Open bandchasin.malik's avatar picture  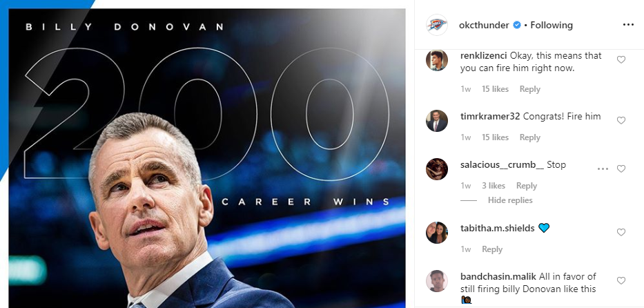click(x=437, y=281)
